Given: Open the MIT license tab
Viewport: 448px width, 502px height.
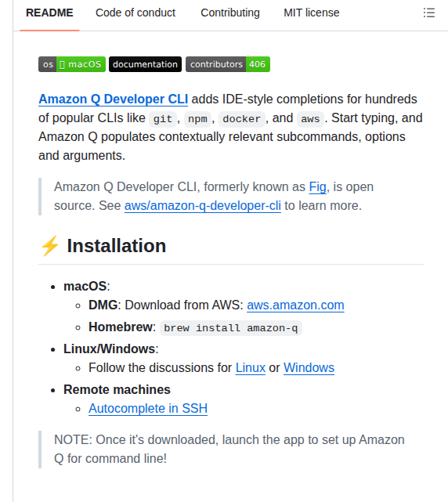Looking at the screenshot, I should point(311,13).
